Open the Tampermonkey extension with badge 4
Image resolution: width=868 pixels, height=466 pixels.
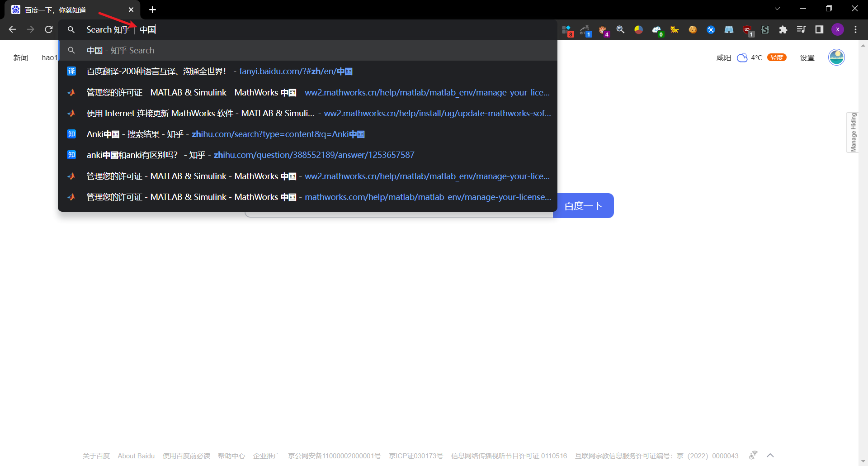coord(604,30)
